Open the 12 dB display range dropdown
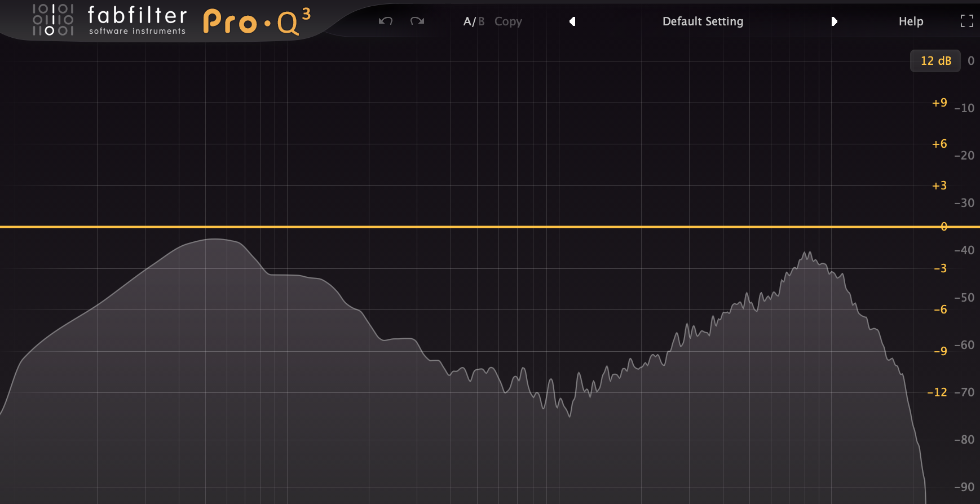This screenshot has width=980, height=504. pos(935,61)
